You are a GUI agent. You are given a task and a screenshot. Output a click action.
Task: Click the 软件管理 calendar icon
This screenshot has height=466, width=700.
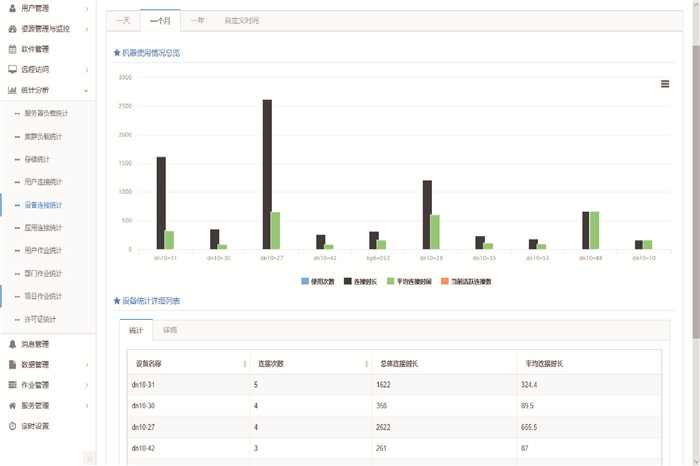12,49
